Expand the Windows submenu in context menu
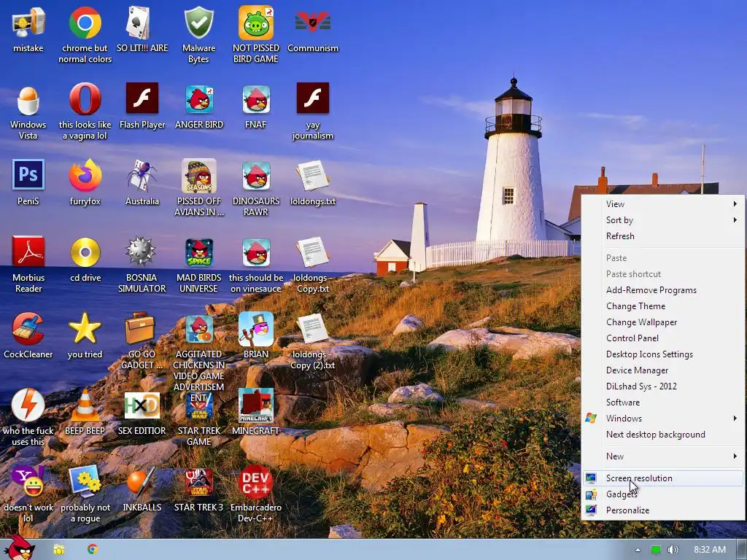This screenshot has width=747, height=560. [x=662, y=418]
